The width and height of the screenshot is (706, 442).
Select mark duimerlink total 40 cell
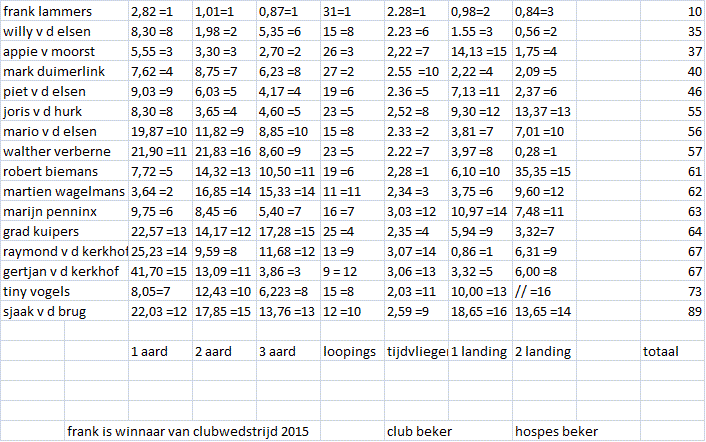pyautogui.click(x=672, y=71)
